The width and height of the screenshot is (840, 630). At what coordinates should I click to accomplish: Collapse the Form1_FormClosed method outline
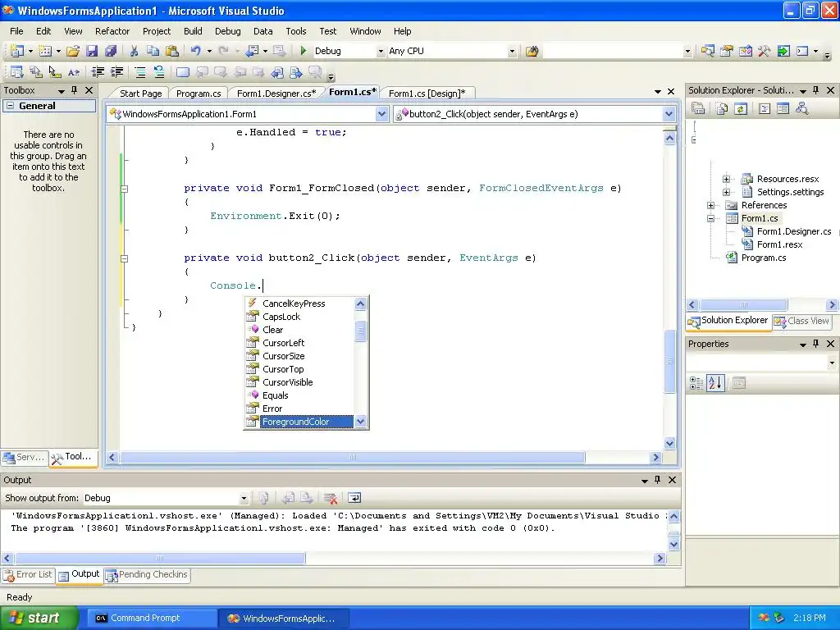[x=125, y=189]
